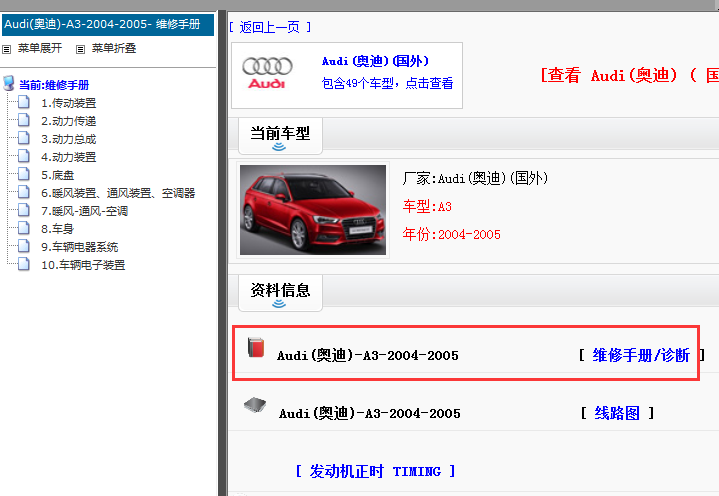Viewport: 719px width, 496px height.
Task: Open 维修手册/诊断 link
Action: [x=641, y=355]
